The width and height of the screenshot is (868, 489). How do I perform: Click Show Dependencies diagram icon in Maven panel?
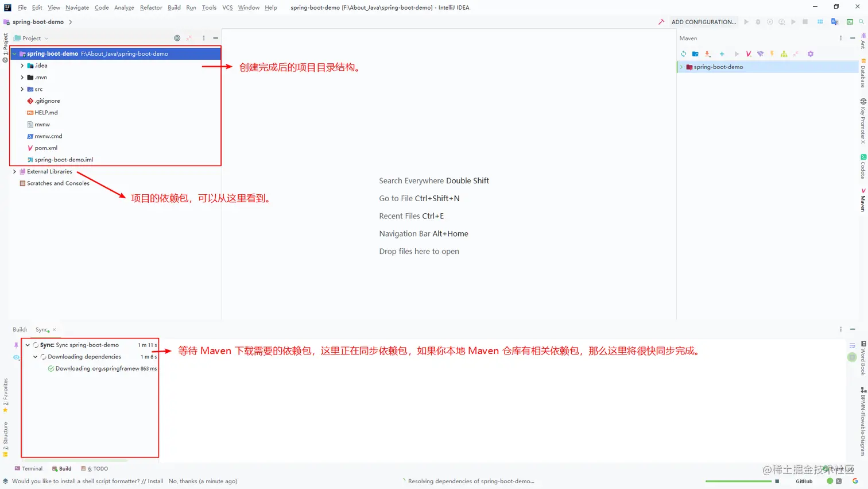click(x=784, y=54)
